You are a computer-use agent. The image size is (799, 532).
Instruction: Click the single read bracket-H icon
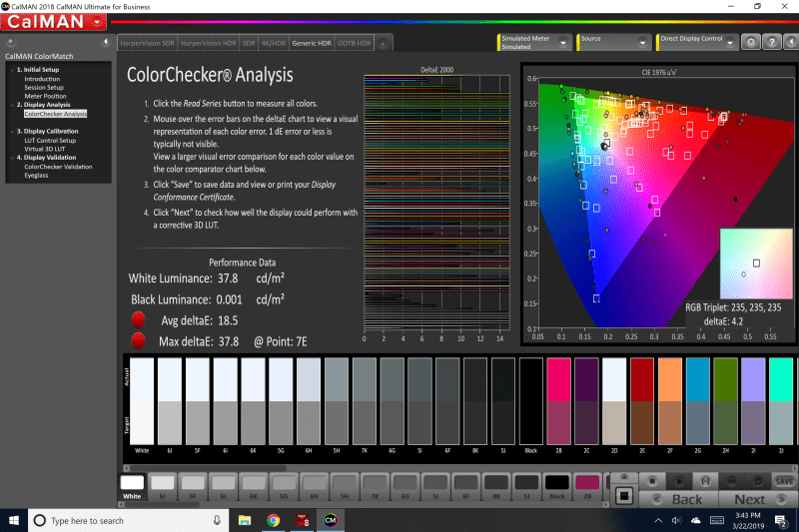705,481
